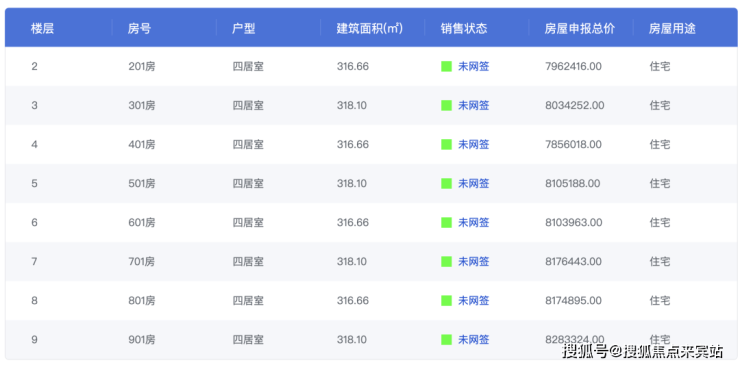
Task: Select the 房屋申报总价 column header
Action: coord(580,29)
